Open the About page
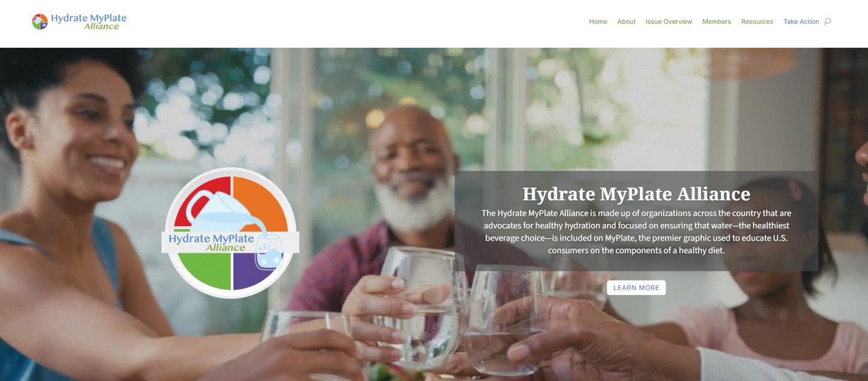Screen dimensions: 868x381 626,22
